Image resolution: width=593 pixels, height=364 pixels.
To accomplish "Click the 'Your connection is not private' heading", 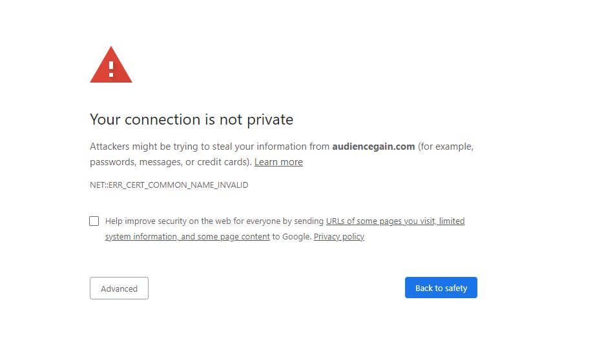I will (x=191, y=119).
